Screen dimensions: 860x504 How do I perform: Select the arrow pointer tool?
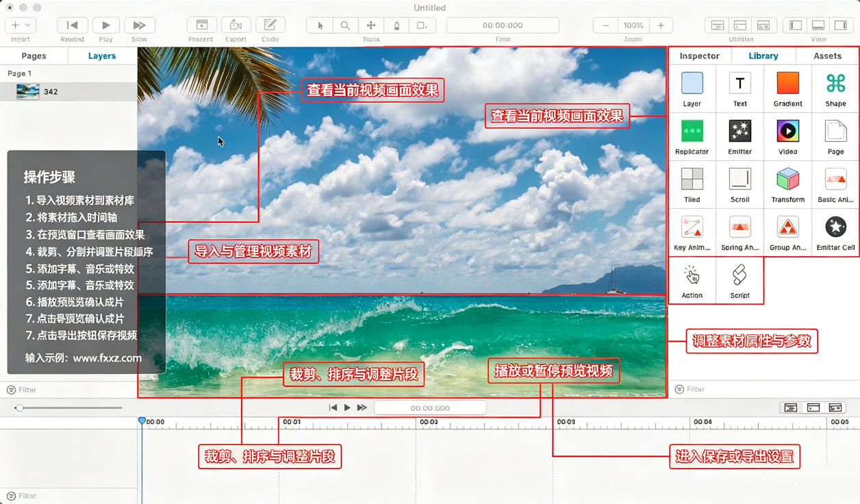coord(320,25)
